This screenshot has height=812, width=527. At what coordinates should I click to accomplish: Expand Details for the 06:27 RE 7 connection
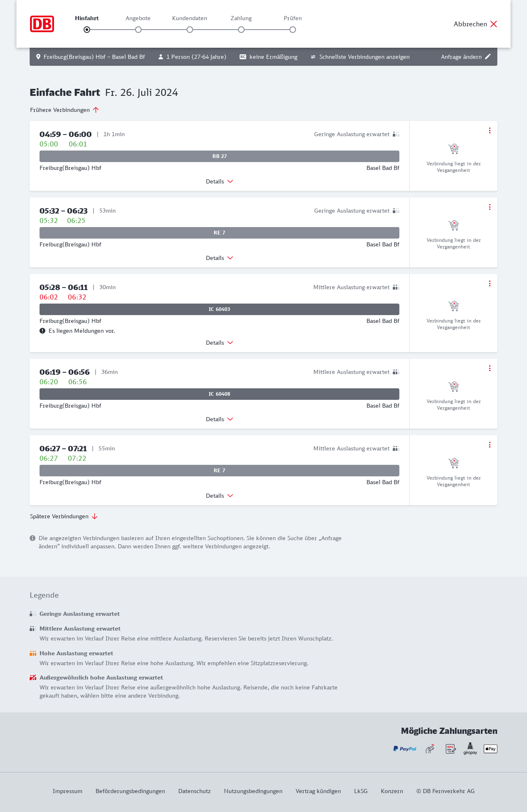[x=219, y=496]
